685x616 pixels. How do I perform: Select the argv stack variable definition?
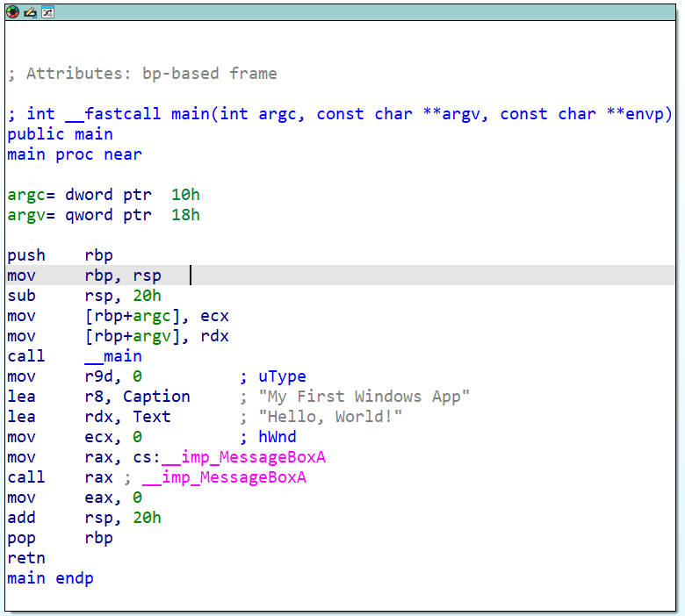coord(104,215)
